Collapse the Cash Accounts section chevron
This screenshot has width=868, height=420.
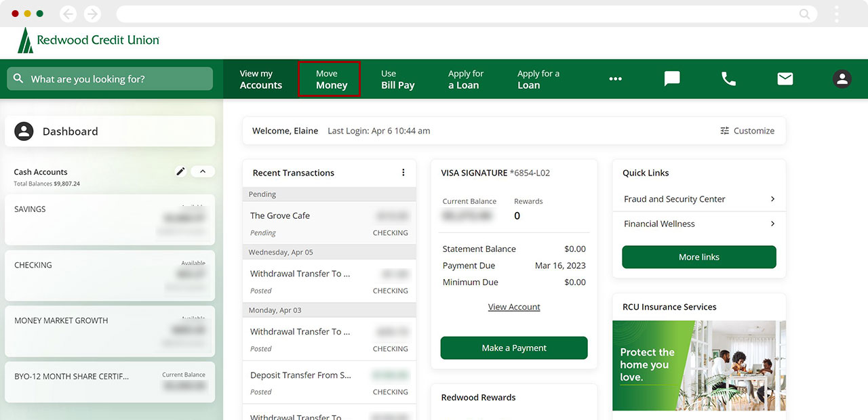tap(203, 171)
